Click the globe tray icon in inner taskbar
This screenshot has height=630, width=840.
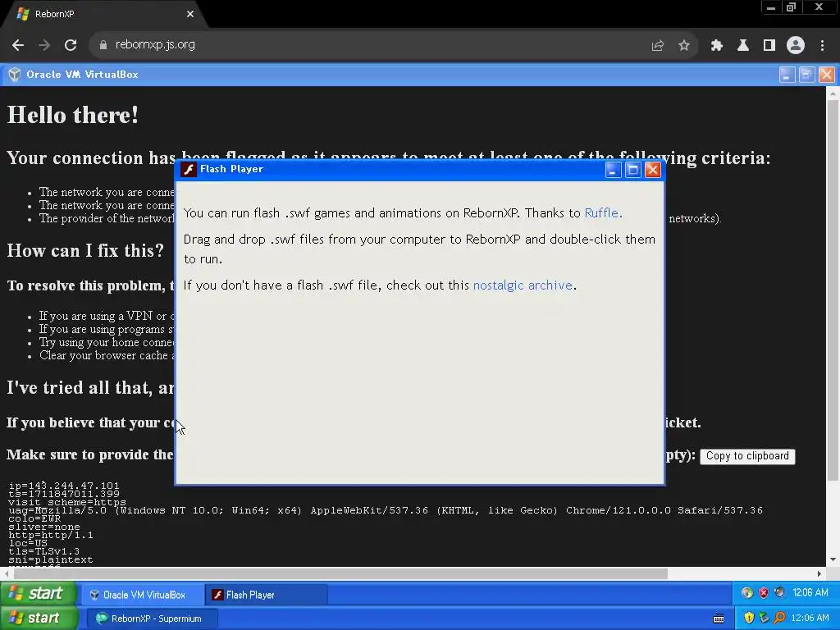(746, 592)
